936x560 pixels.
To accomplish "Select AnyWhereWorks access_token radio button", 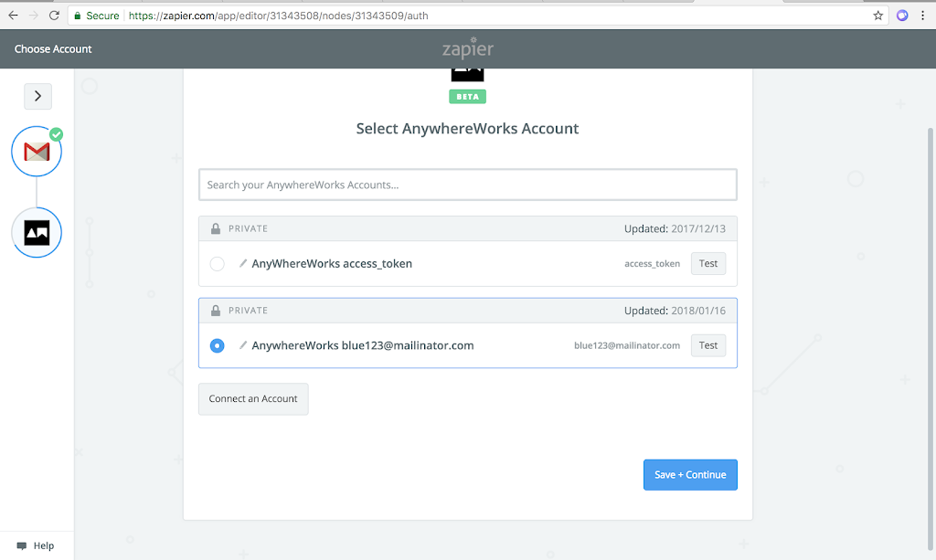I will coord(218,264).
